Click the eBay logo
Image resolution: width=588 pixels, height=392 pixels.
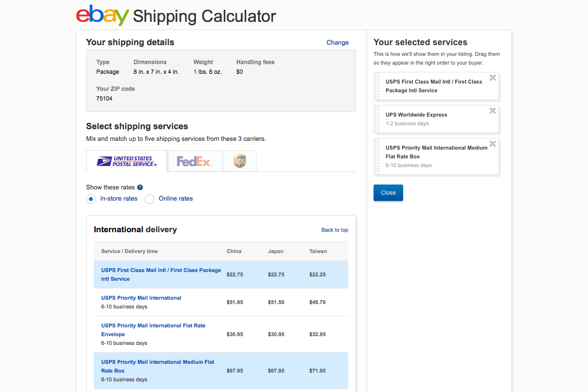[103, 16]
